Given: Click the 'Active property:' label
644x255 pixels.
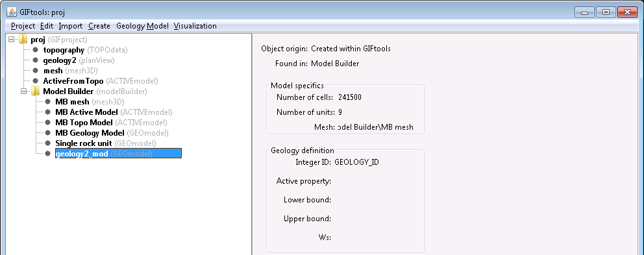Looking at the screenshot, I should point(304,181).
